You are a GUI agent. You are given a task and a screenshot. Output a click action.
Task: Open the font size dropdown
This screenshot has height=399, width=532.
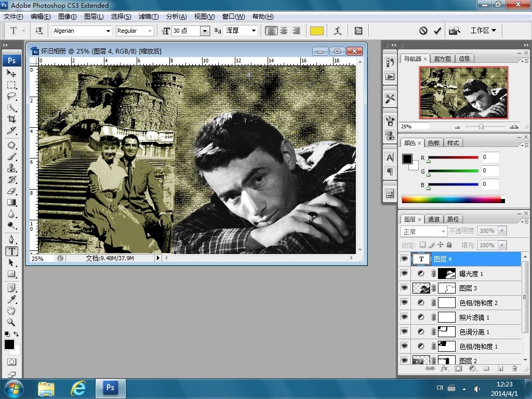tap(205, 31)
